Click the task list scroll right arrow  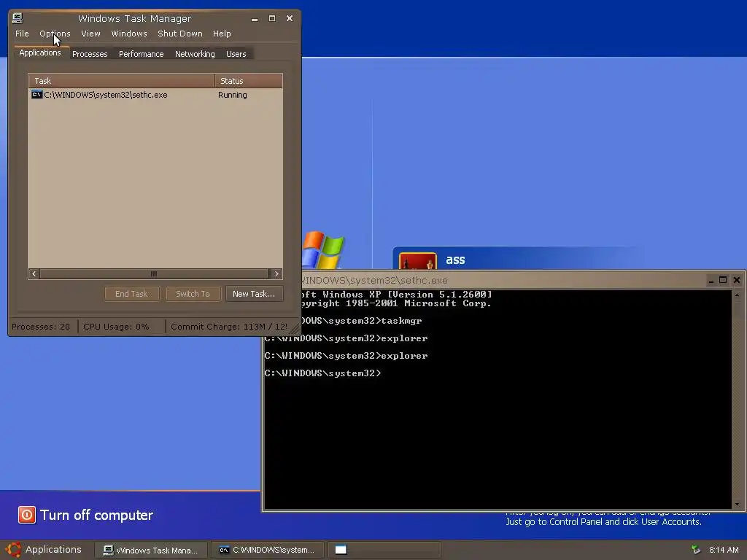pos(276,274)
